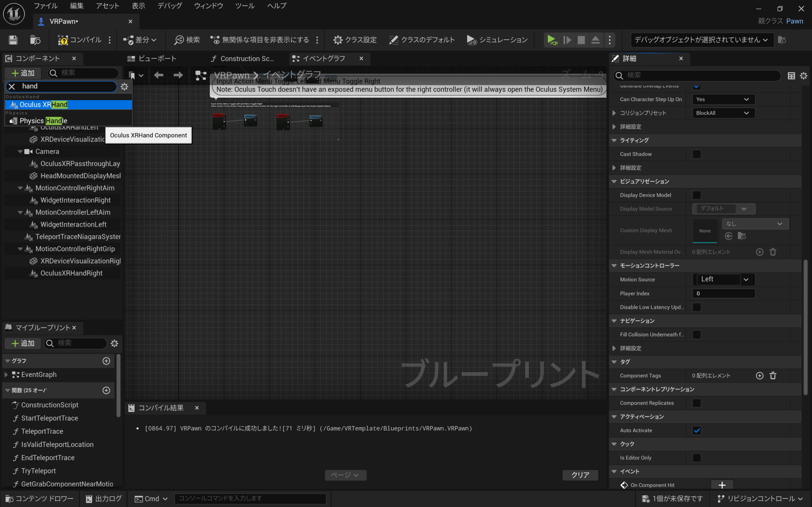The height and width of the screenshot is (507, 812).
Task: Click the navigate back arrow in graph
Action: coord(159,75)
